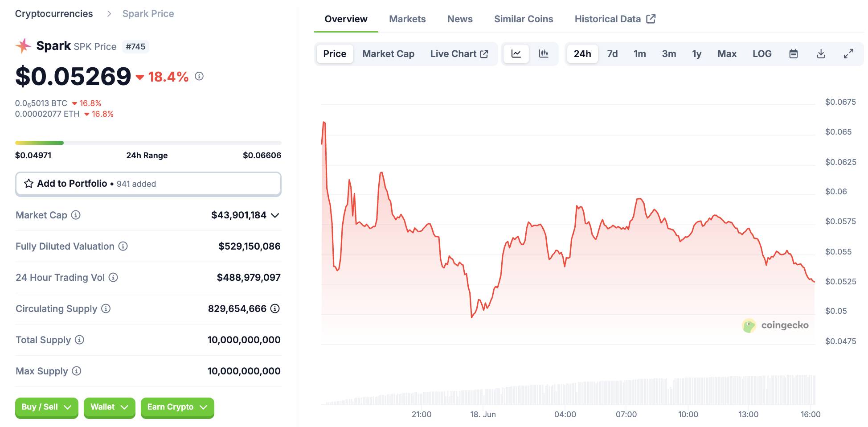Show Total Supply info icon

pyautogui.click(x=79, y=340)
